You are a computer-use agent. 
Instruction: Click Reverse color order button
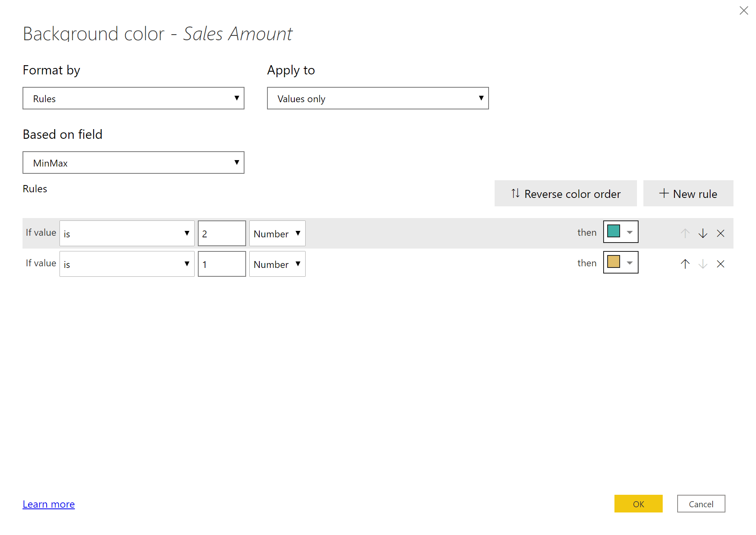[x=565, y=193]
